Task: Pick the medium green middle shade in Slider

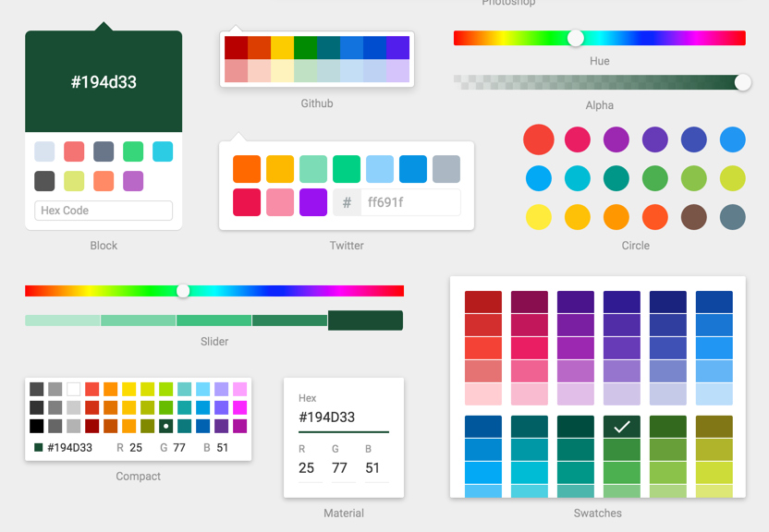Action: (214, 320)
